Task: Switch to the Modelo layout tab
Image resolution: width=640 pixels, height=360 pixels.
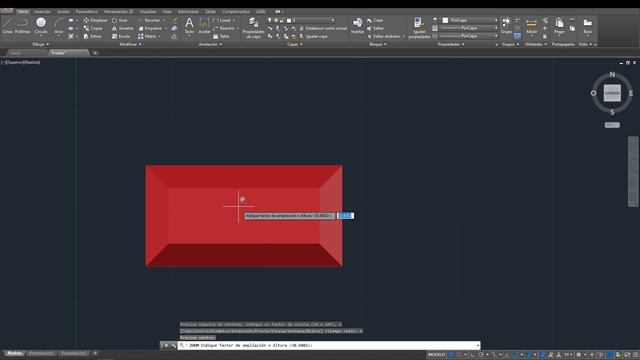Action: pos(15,353)
